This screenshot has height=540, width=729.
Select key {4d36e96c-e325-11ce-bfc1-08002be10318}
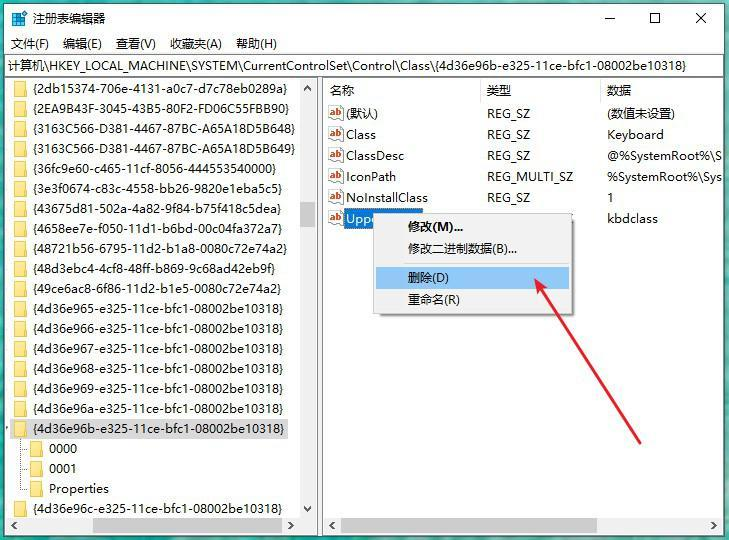coord(158,509)
